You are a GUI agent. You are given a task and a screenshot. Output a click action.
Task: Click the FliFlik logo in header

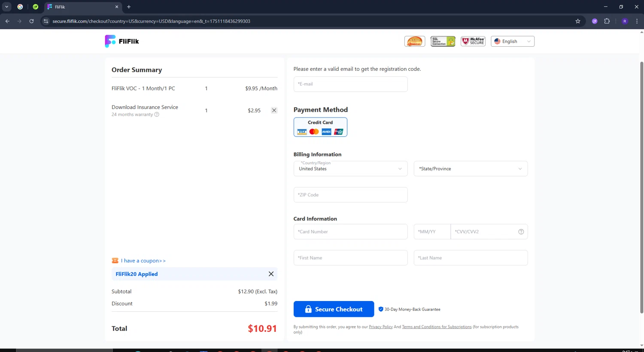coord(122,41)
